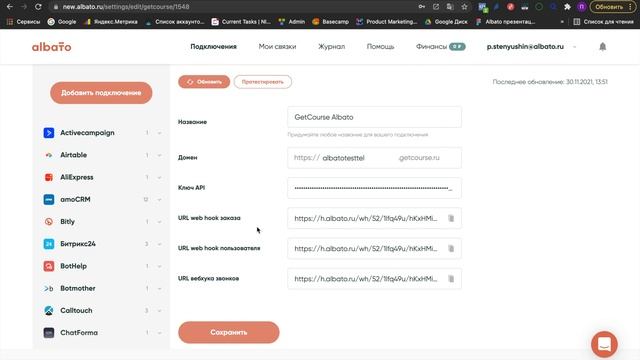Image resolution: width=640 pixels, height=360 pixels.
Task: Go to Мои связки
Action: 277,47
